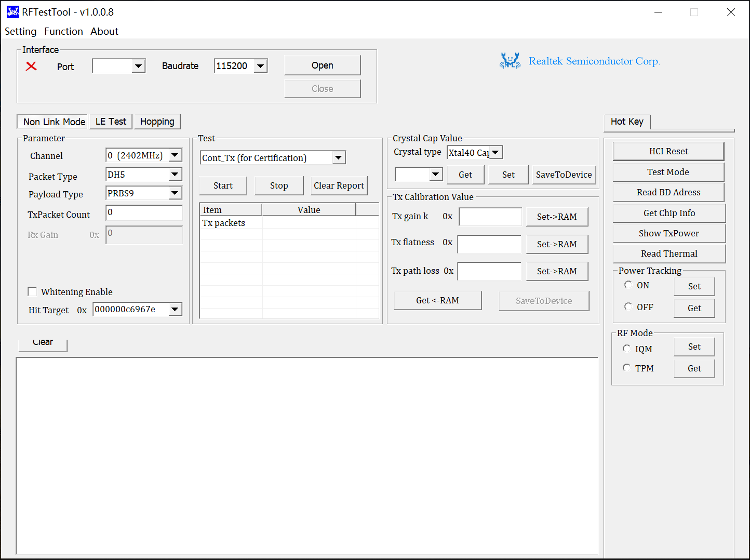Enable the Whitening Enable checkbox
The height and width of the screenshot is (560, 750).
pos(33,291)
